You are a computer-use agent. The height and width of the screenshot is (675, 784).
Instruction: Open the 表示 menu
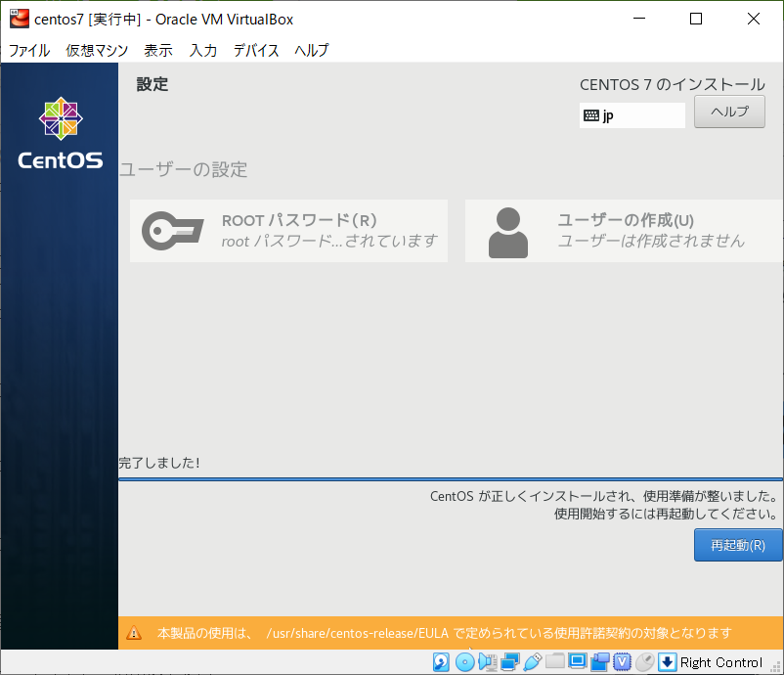(158, 51)
